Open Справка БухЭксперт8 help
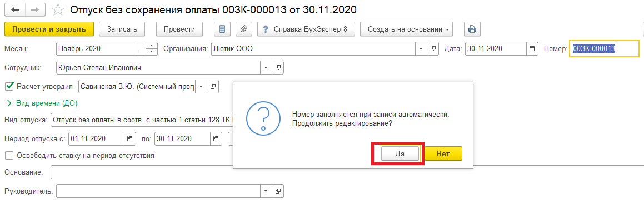 click(x=306, y=29)
